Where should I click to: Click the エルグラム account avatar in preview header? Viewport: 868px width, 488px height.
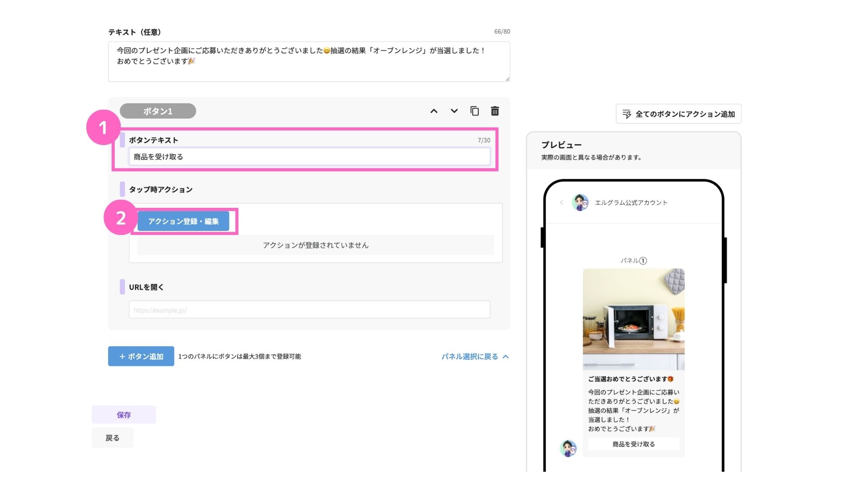coord(580,202)
